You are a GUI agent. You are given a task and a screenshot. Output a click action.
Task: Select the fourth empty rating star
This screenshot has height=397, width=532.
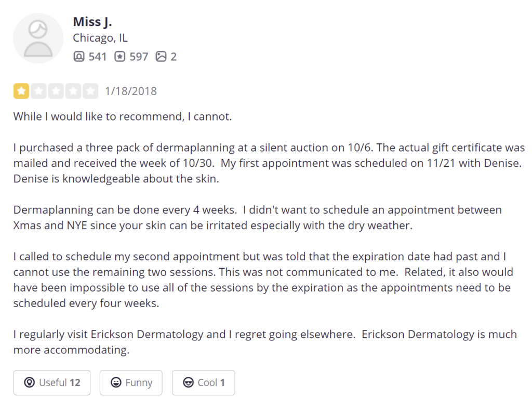(x=73, y=91)
